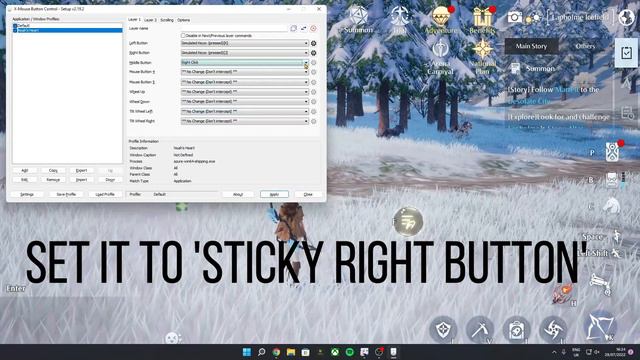Click the Save Profile button
The height and width of the screenshot is (360, 640).
tap(66, 194)
